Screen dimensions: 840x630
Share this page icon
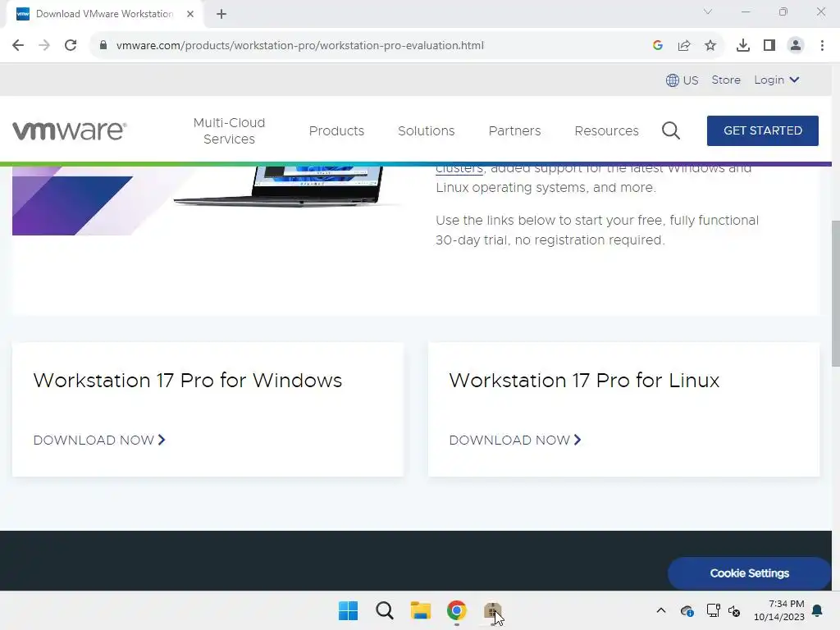pos(684,46)
